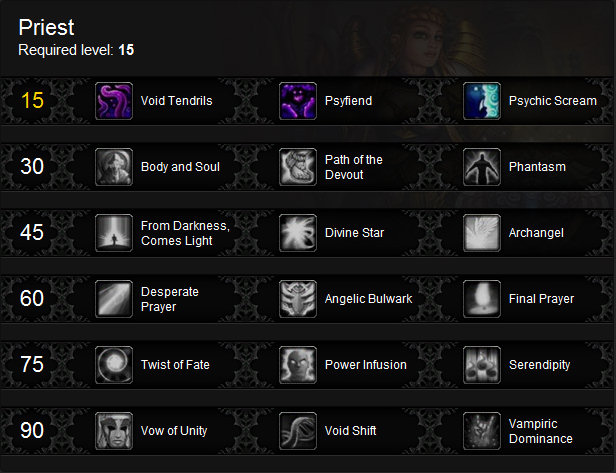
Task: Choose the Divine Star icon
Action: point(298,233)
